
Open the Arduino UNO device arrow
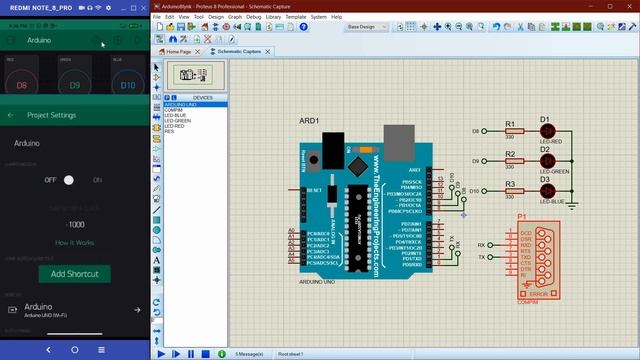coord(137,310)
